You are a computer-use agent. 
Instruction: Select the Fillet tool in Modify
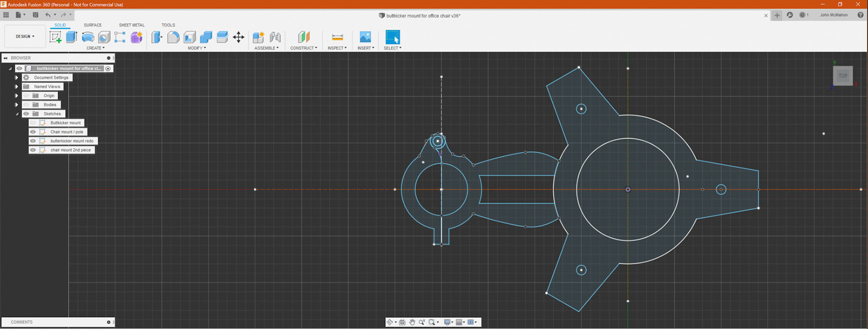tap(173, 37)
